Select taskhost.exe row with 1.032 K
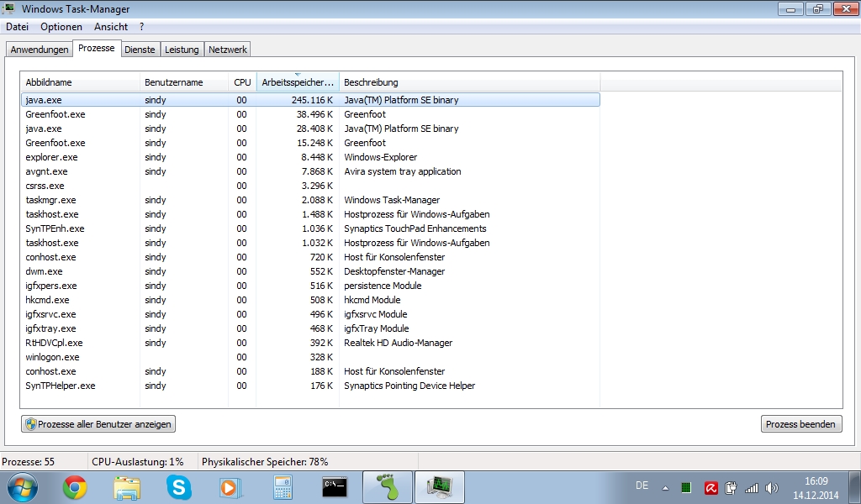The image size is (861, 504). pyautogui.click(x=310, y=243)
